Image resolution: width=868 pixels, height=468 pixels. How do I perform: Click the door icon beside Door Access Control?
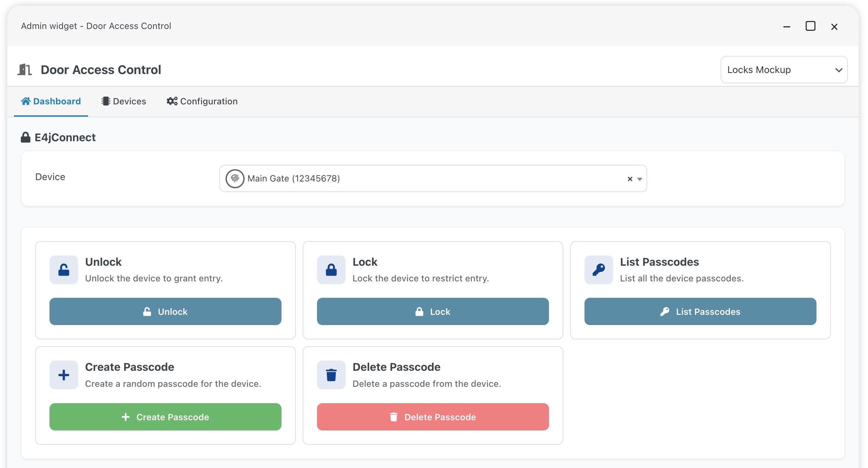click(x=25, y=69)
